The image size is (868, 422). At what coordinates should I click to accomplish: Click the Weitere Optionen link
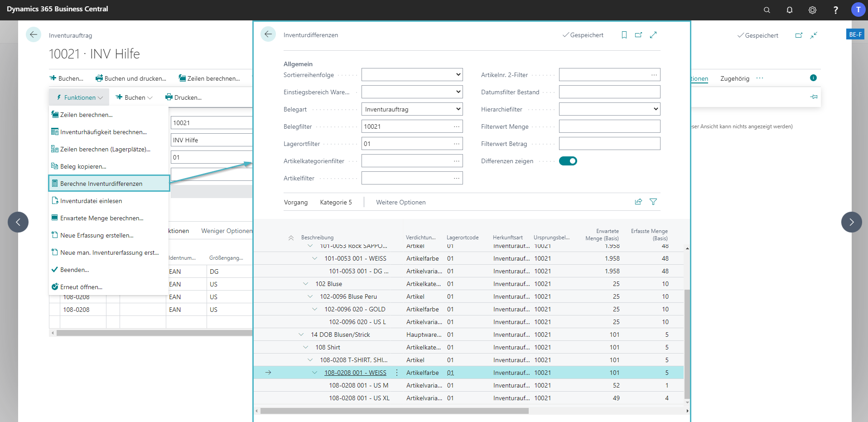coord(400,202)
